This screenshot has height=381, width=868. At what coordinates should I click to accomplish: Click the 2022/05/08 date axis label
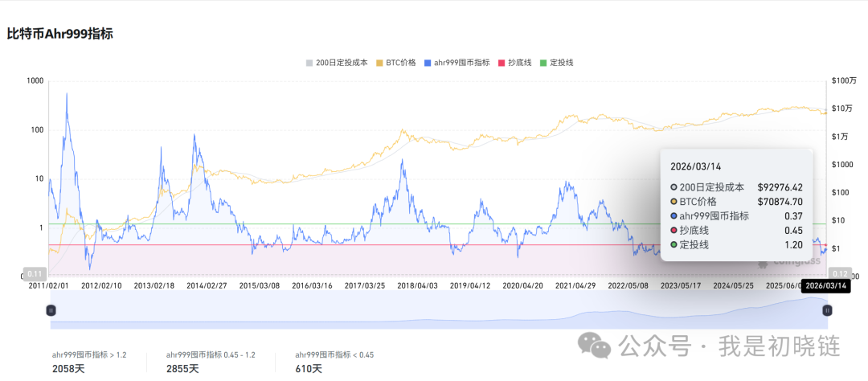628,286
